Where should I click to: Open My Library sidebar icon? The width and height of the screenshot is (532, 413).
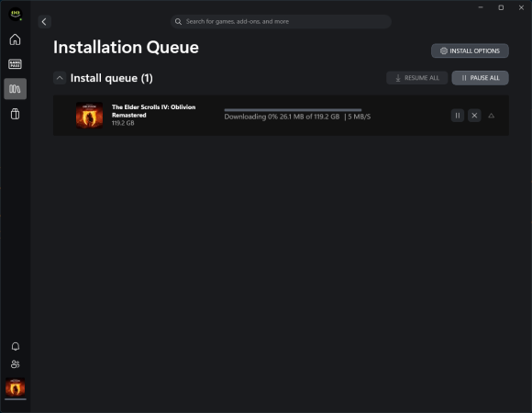pos(15,89)
